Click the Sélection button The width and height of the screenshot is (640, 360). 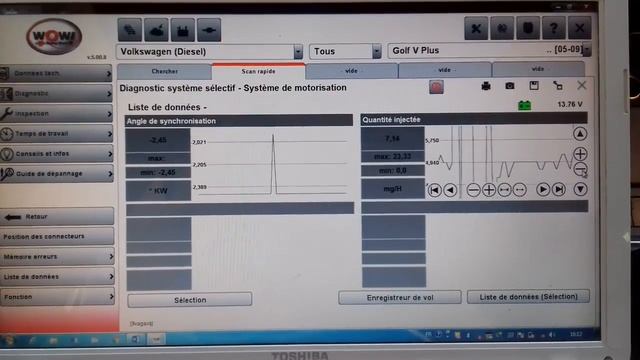tap(190, 300)
